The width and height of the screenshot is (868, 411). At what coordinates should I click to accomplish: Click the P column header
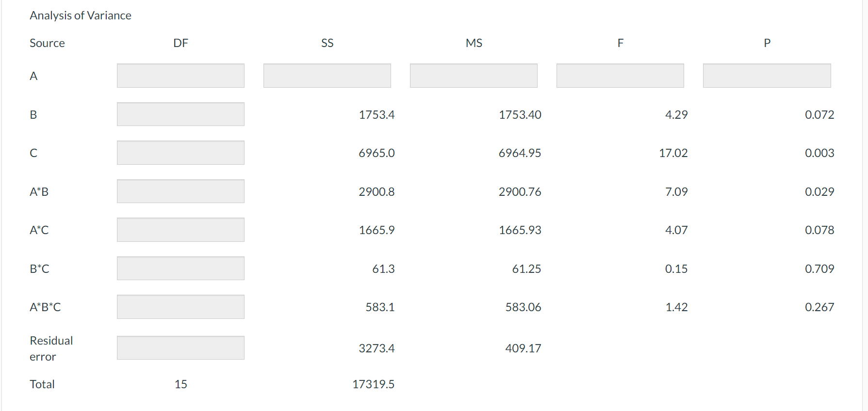tap(767, 43)
